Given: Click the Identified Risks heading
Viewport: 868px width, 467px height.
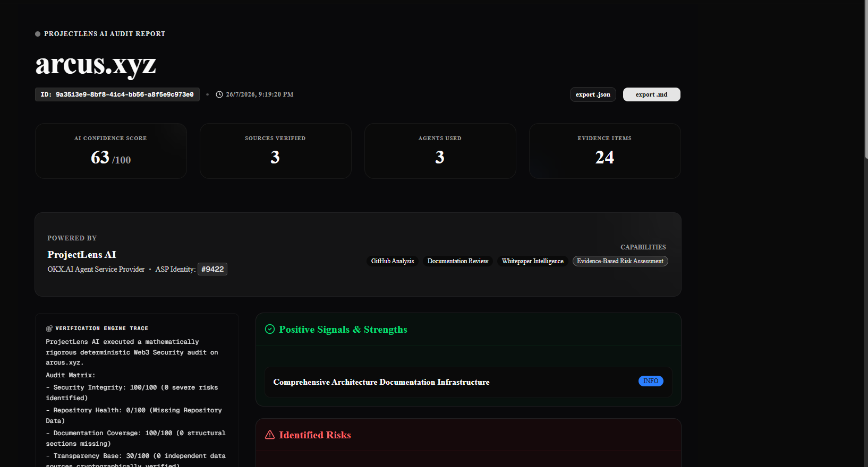Looking at the screenshot, I should [x=315, y=435].
